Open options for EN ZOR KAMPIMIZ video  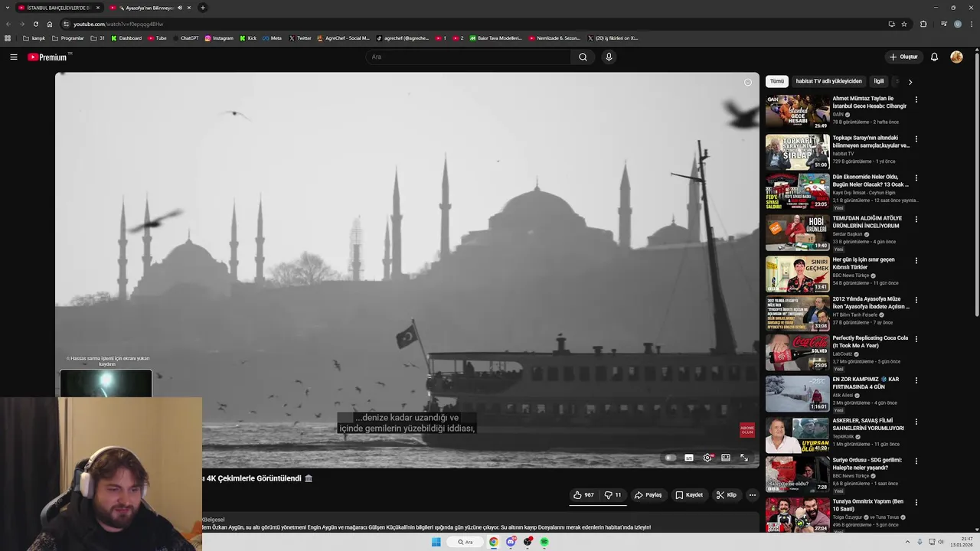(x=916, y=380)
